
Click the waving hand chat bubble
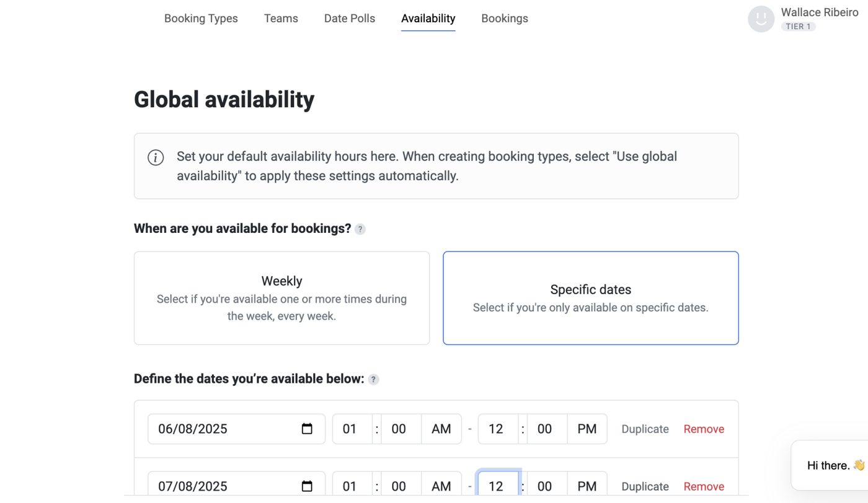pos(835,465)
